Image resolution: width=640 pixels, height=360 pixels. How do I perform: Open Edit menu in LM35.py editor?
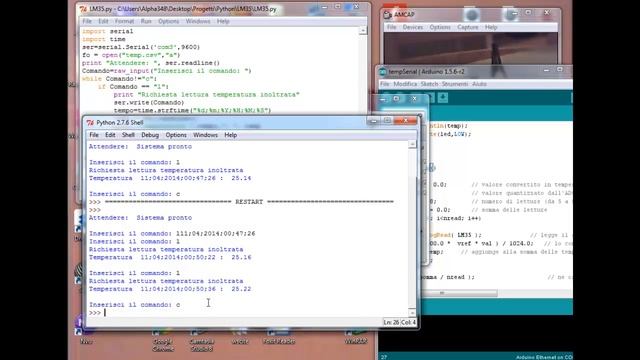103,21
